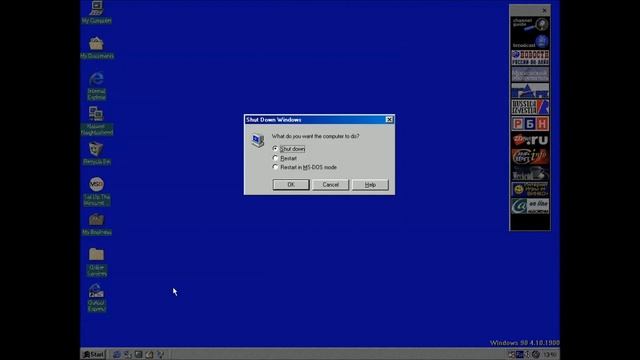Image resolution: width=640 pixels, height=360 pixels.
Task: Click the keyboard language indicator in tray
Action: (x=520, y=355)
